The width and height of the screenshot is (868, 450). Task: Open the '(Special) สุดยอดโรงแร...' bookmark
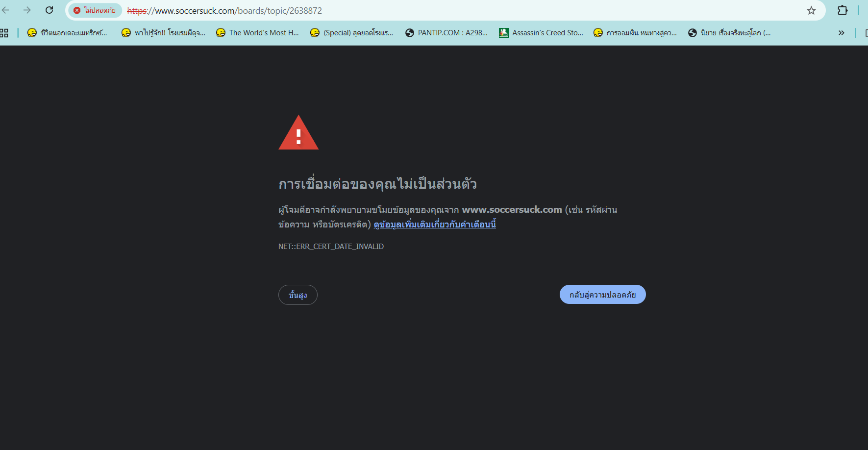click(x=352, y=33)
